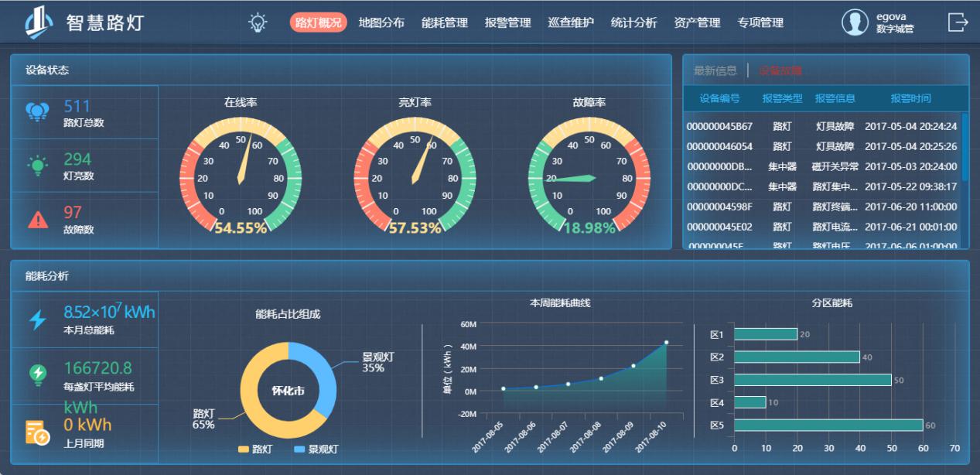Click the 区5 bar in 分区能耗 chart

click(828, 425)
